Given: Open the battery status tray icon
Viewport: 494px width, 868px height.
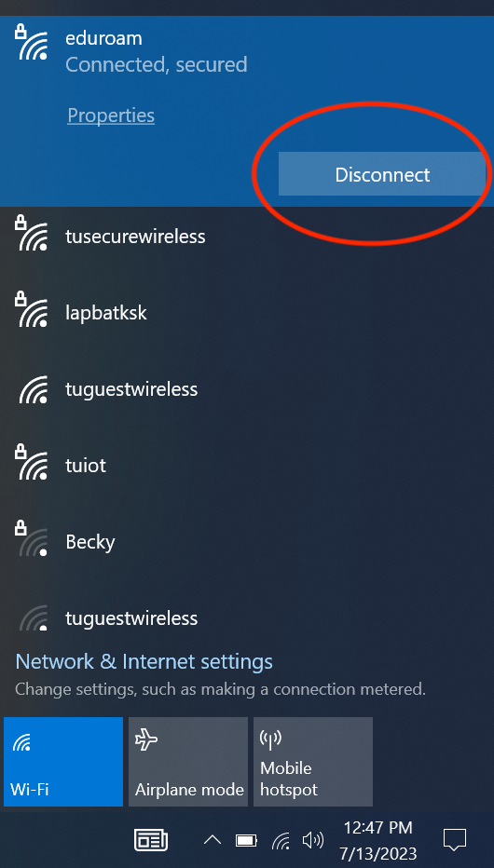Looking at the screenshot, I should click(246, 841).
